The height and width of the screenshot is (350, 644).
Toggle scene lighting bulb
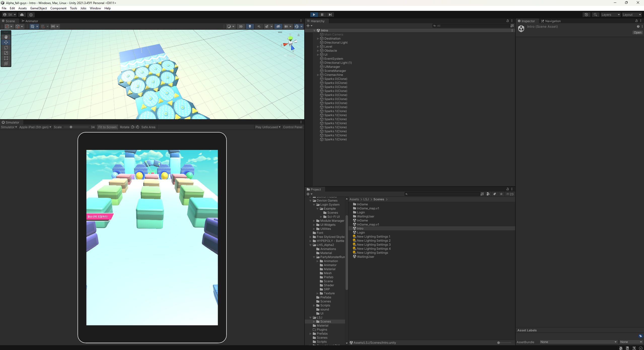[x=250, y=26]
